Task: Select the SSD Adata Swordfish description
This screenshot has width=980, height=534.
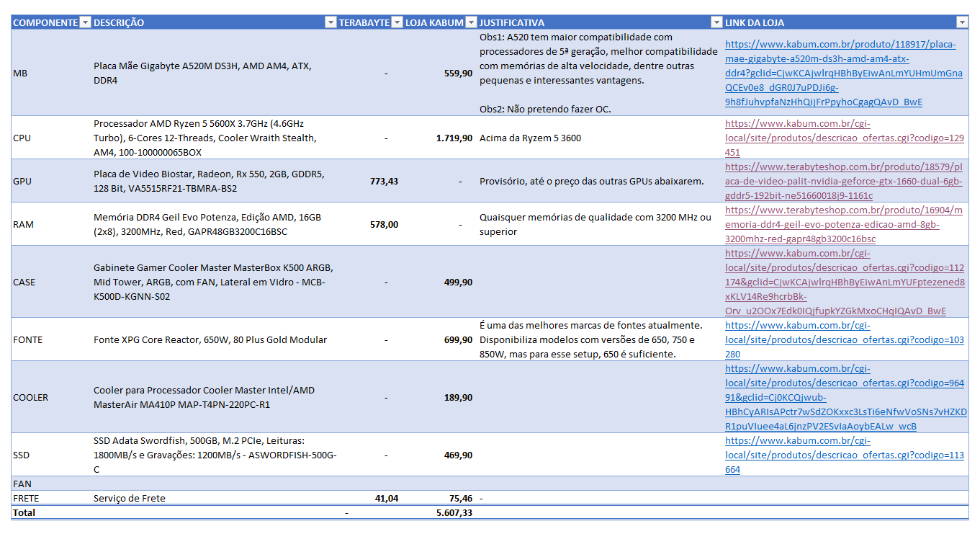Action: [x=215, y=455]
